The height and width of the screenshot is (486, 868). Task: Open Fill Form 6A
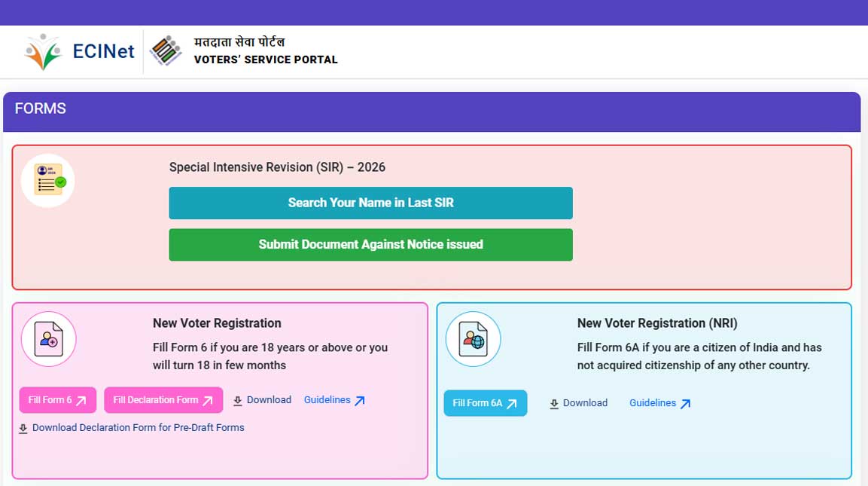(485, 403)
